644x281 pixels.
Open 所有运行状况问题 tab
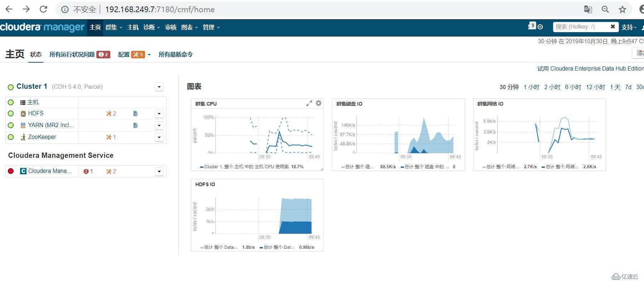pos(80,54)
